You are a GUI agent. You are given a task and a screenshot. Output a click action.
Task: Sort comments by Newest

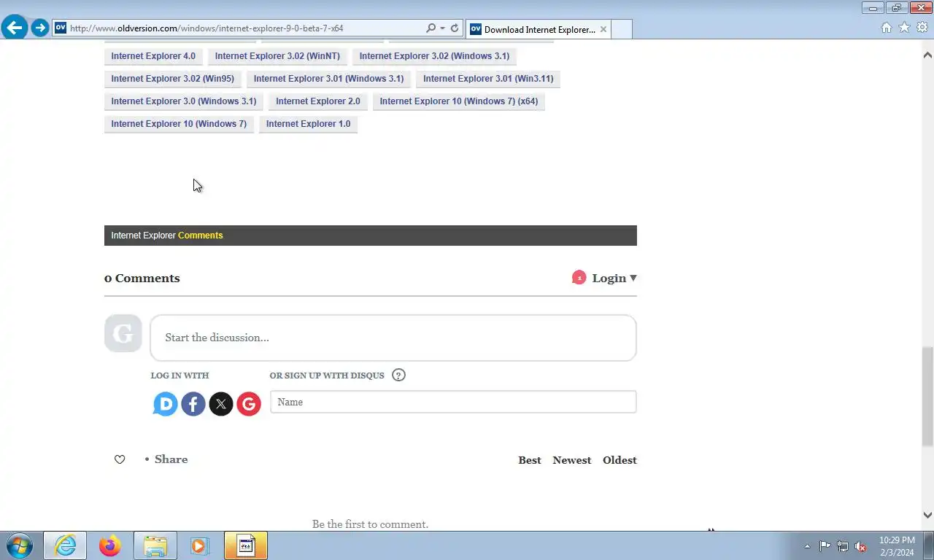(x=572, y=460)
